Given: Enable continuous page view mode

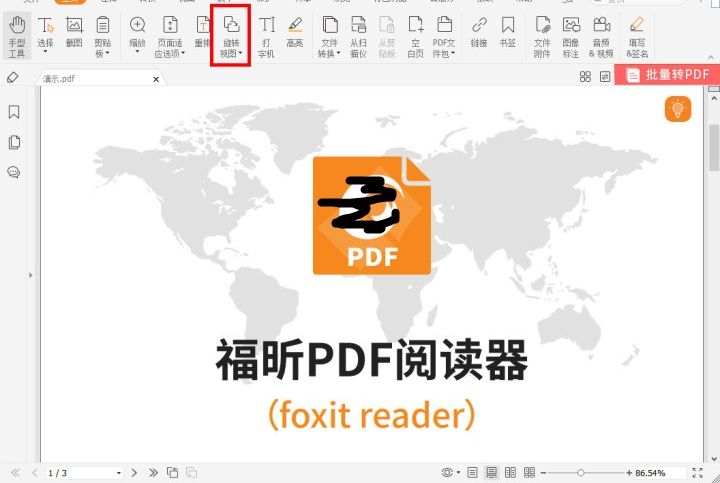Looking at the screenshot, I should (x=491, y=472).
